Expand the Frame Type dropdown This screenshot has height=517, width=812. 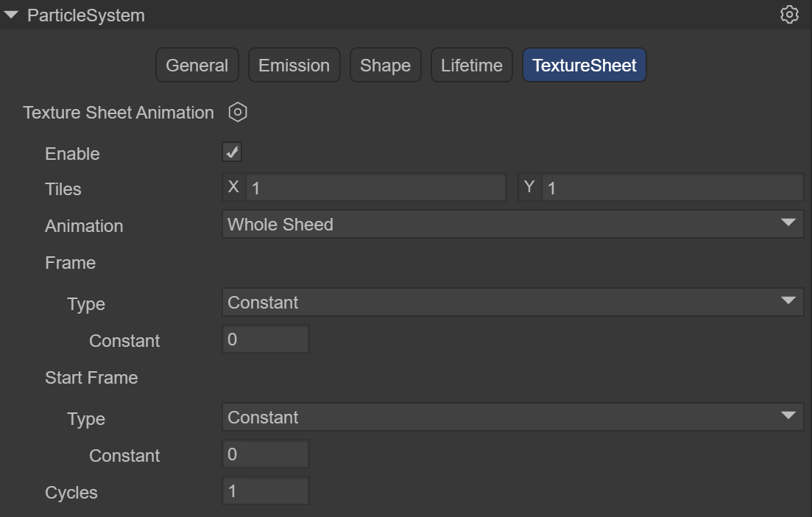click(512, 302)
